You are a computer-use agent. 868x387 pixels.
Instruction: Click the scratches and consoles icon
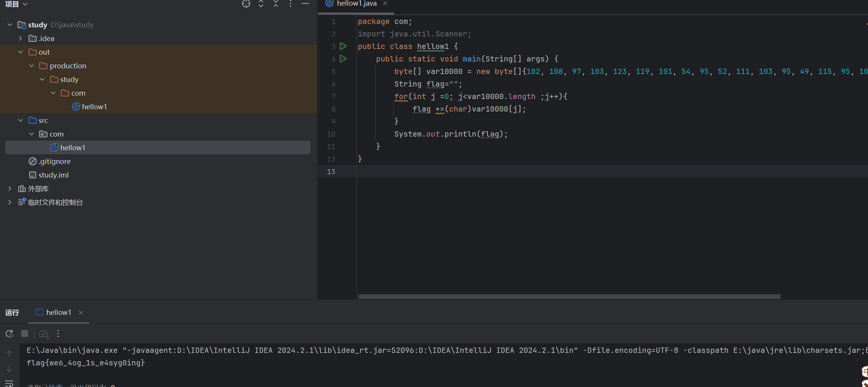coord(22,202)
